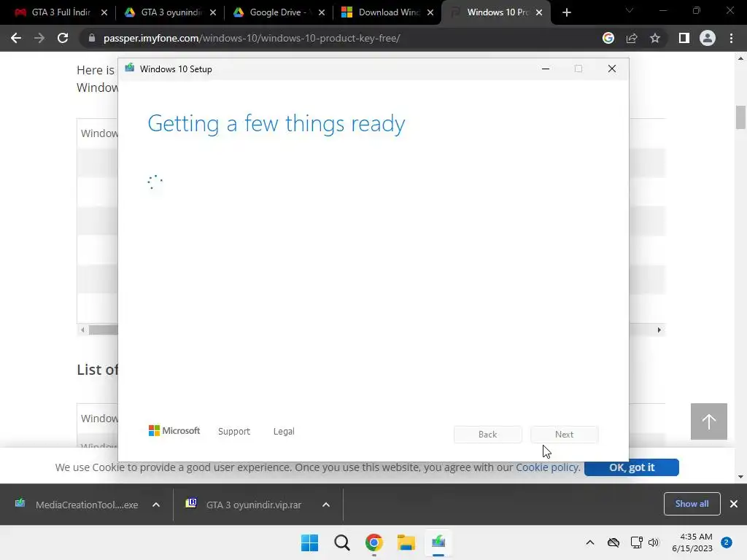Close the GTA 3 Full İndir tab
747x560 pixels.
104,12
